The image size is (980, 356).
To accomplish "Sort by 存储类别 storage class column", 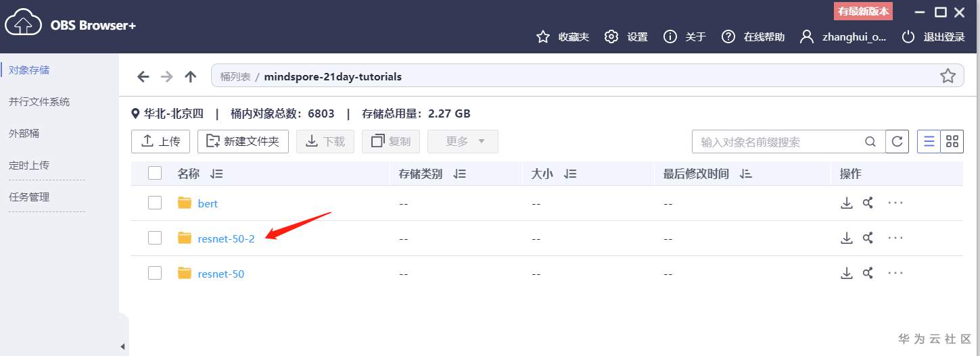I will click(x=460, y=174).
